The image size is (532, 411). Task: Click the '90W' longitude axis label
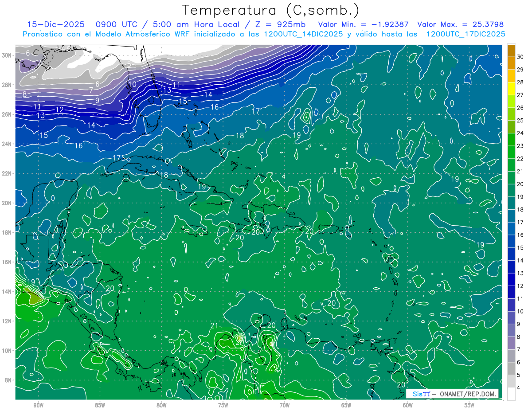click(x=38, y=406)
